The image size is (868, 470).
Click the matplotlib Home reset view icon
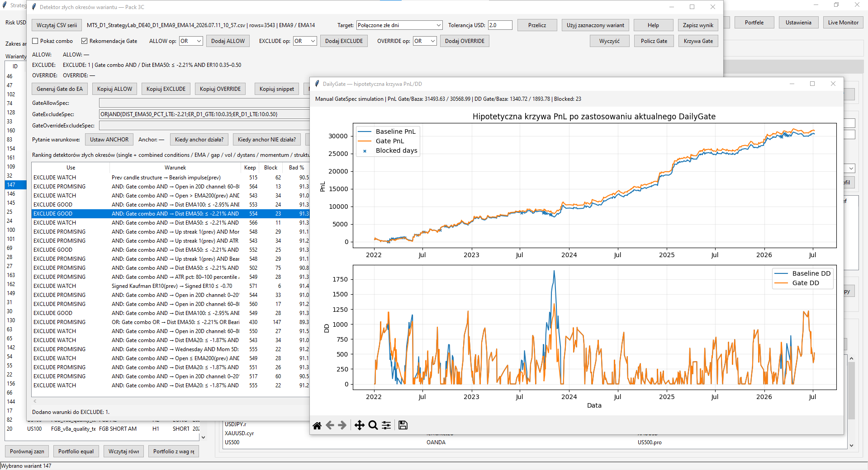317,425
